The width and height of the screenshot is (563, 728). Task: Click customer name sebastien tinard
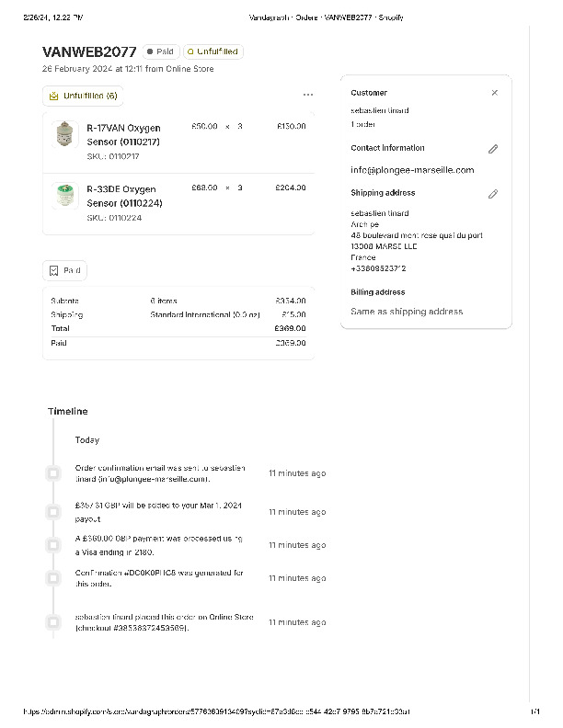380,110
